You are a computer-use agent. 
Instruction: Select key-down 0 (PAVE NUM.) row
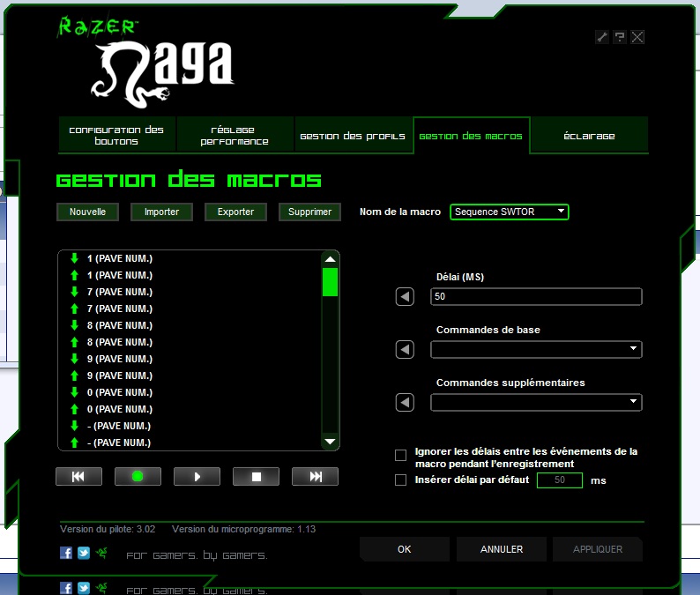tap(190, 392)
